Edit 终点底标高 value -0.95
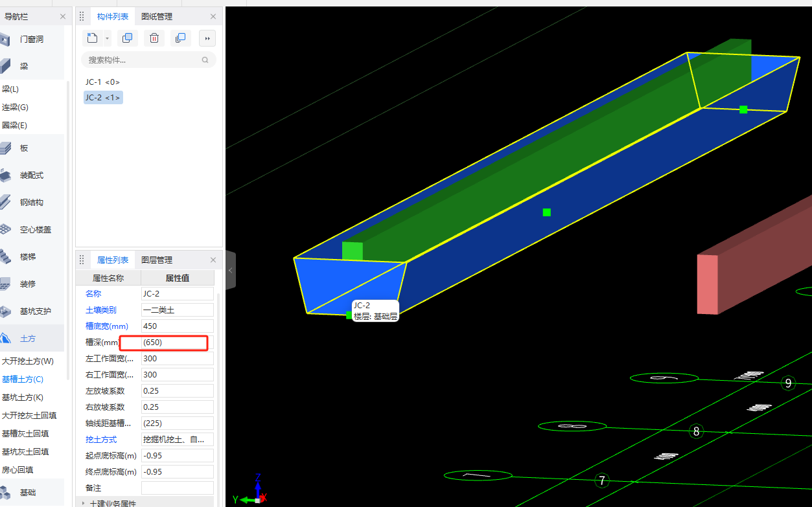 (x=178, y=472)
